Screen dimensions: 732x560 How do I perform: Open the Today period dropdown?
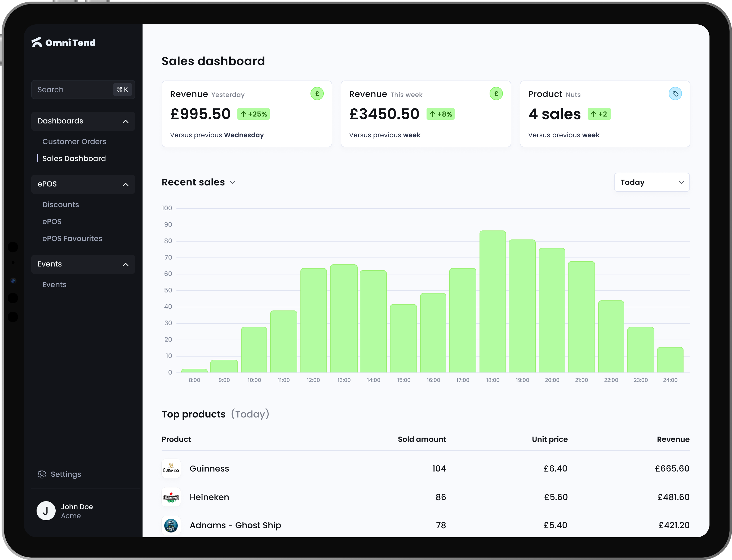click(651, 182)
